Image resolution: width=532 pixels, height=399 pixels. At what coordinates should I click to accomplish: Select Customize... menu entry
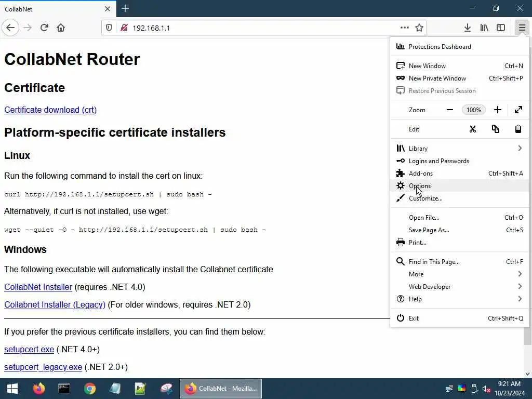[459, 198]
